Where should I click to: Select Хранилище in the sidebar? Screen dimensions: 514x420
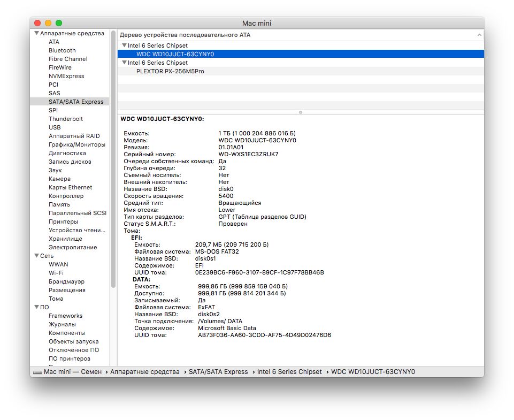click(66, 239)
